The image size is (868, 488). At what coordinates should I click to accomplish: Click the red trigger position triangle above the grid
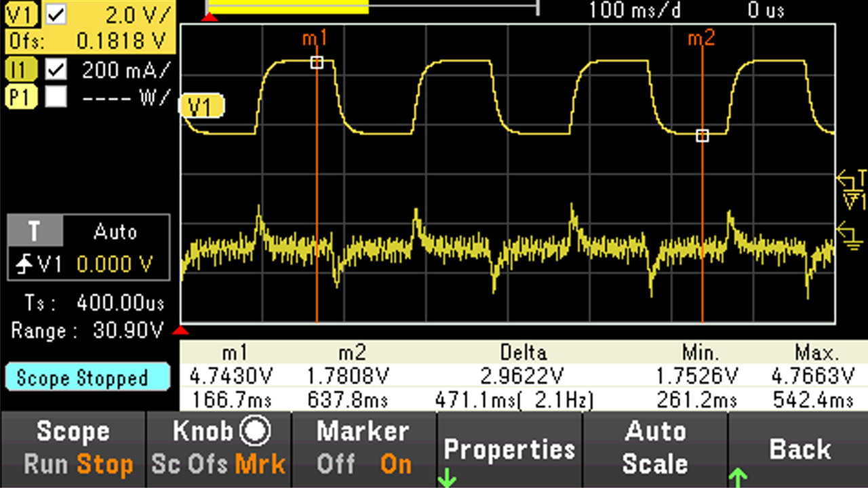(210, 18)
